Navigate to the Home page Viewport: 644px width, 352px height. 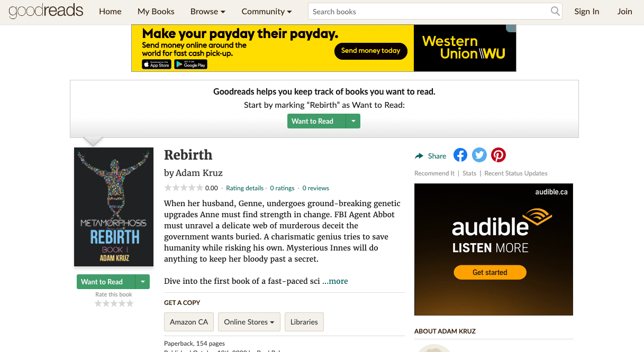pos(110,11)
